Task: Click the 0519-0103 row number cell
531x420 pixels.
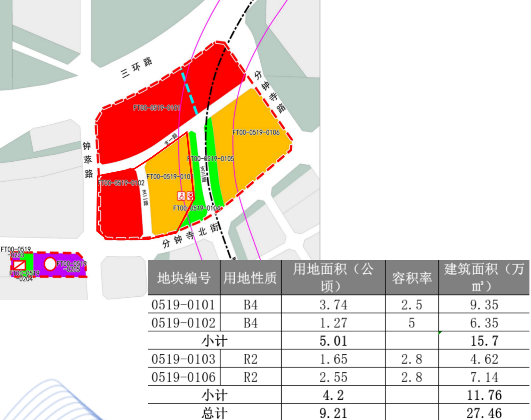Action: click(x=184, y=359)
